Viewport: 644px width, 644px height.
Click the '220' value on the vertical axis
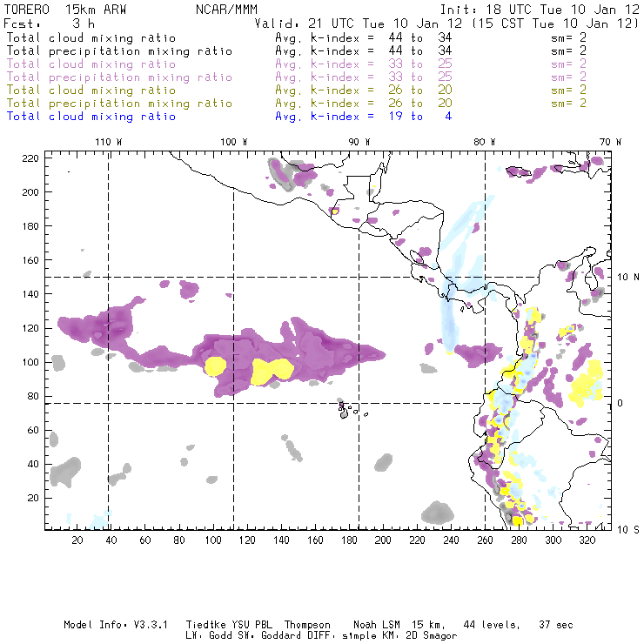[30, 158]
